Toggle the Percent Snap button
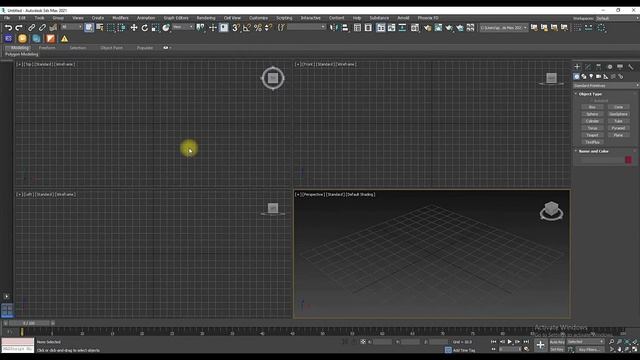640x360 pixels. coord(258,28)
